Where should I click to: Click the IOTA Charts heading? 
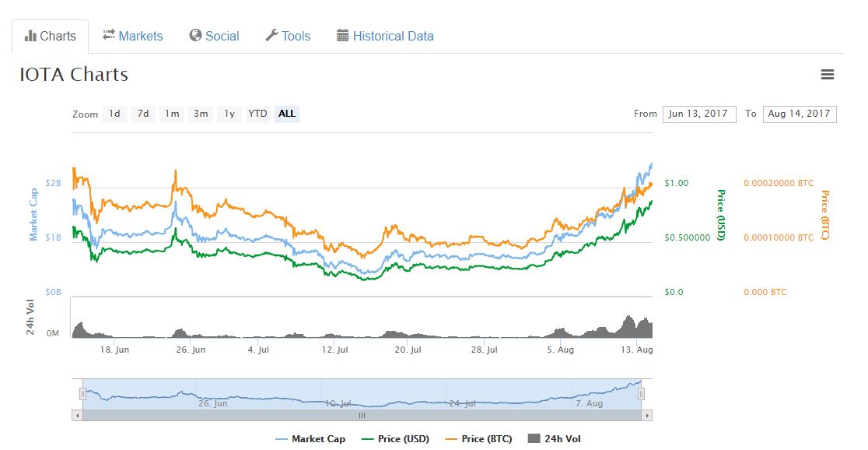click(74, 75)
